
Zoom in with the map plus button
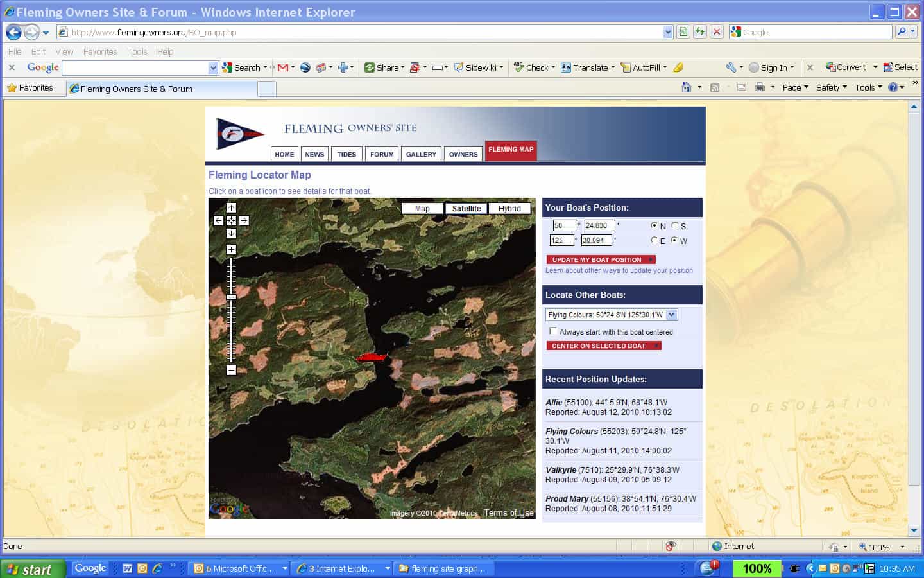[x=231, y=249]
